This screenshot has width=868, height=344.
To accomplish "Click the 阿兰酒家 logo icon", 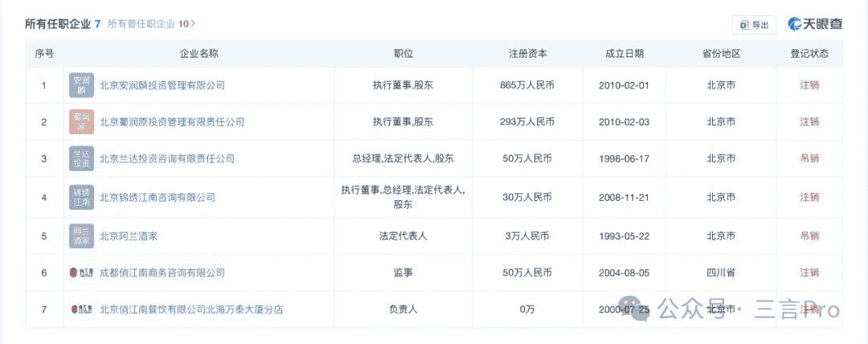I will click(81, 235).
